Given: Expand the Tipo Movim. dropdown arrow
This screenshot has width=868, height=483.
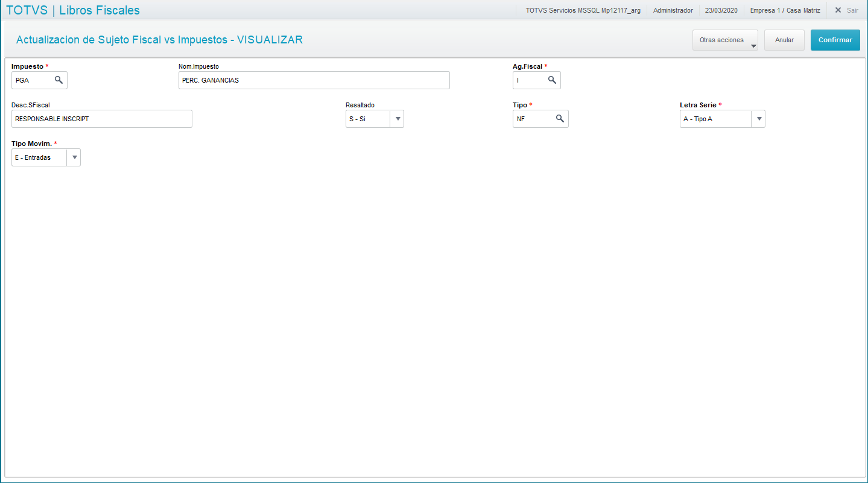Looking at the screenshot, I should pyautogui.click(x=74, y=157).
